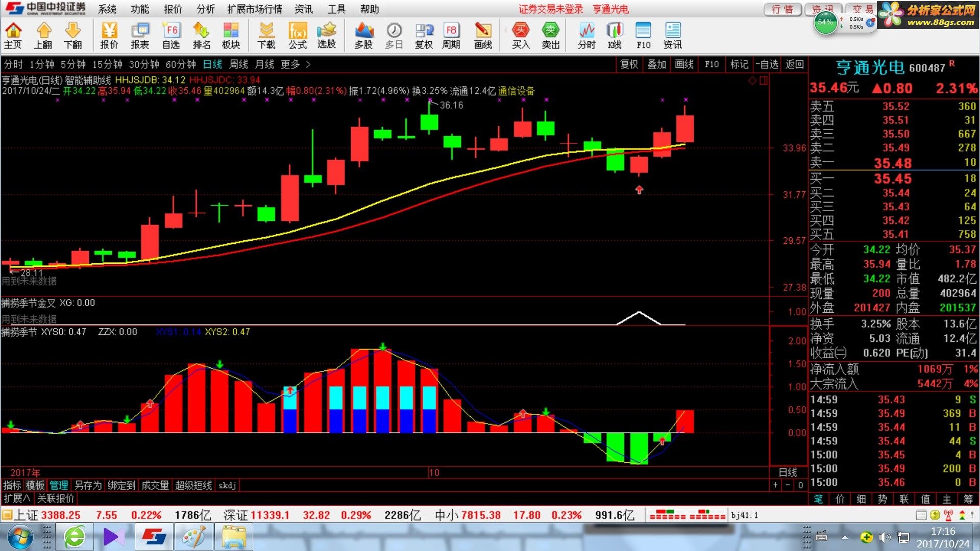This screenshot has width=980, height=551.
Task: Select the 月线 monthly tab
Action: [x=264, y=64]
